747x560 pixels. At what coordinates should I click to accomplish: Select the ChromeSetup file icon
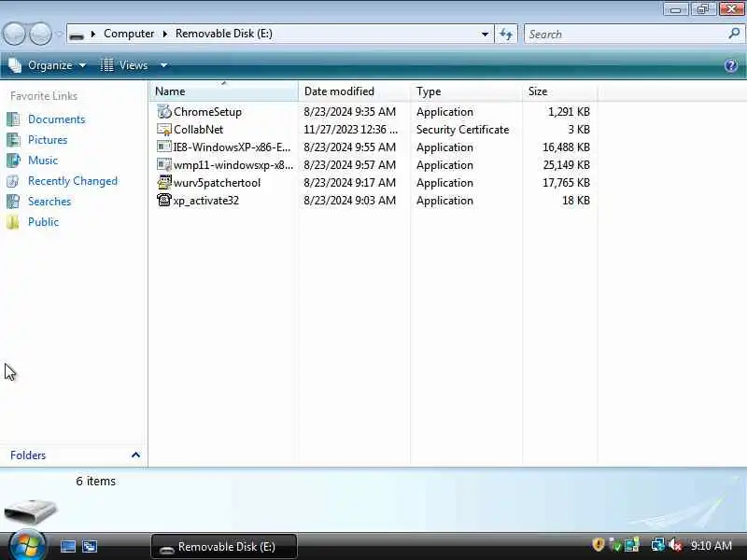click(x=164, y=111)
